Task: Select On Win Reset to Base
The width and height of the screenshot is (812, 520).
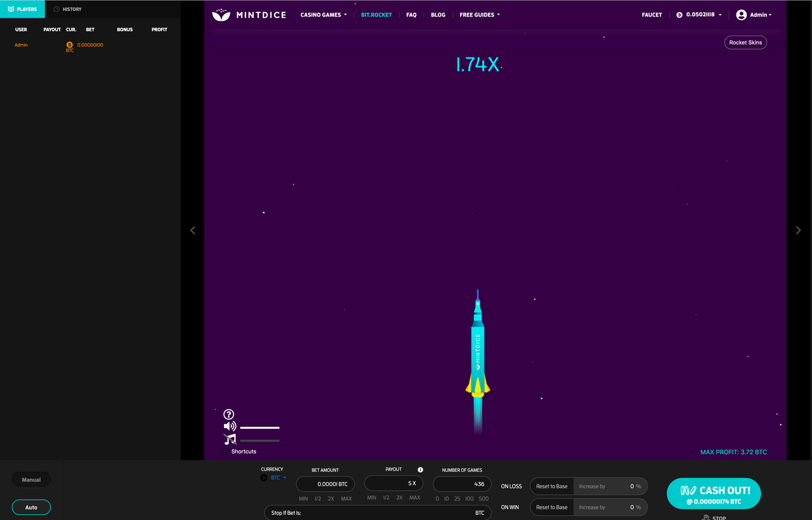Action: tap(552, 507)
